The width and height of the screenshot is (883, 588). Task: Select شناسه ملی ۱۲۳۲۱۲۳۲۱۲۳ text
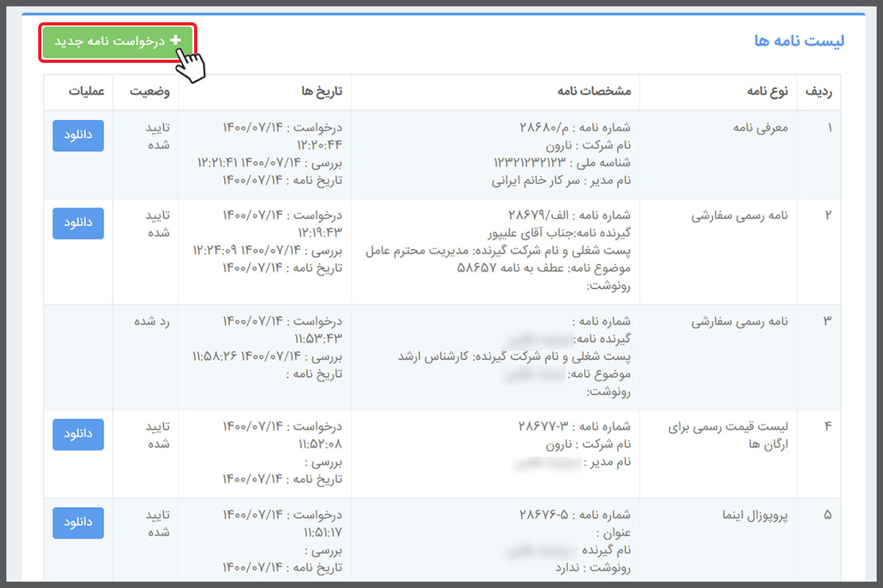[x=562, y=163]
